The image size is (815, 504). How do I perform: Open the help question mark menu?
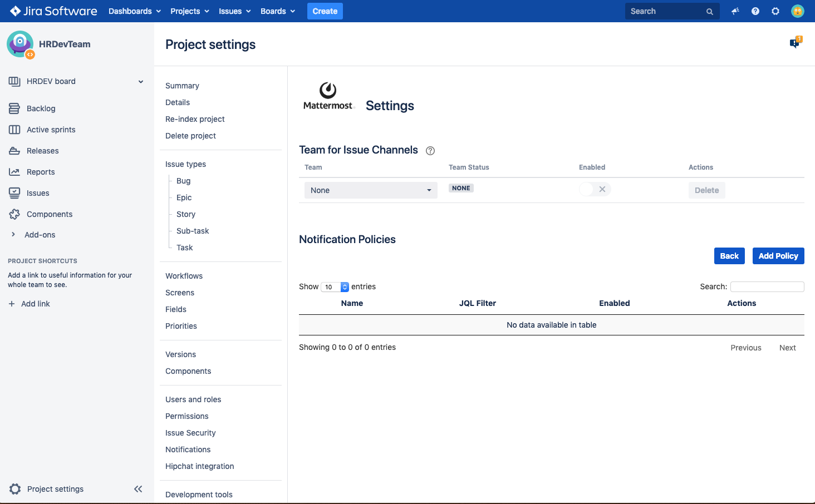pyautogui.click(x=755, y=11)
